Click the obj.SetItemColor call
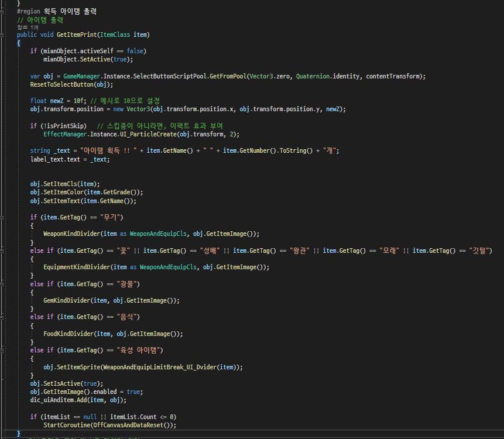The height and width of the screenshot is (439, 504). pos(87,192)
